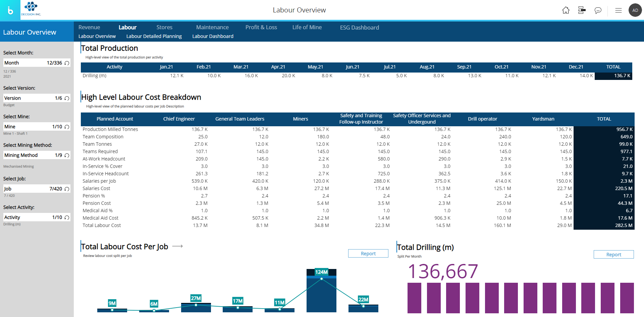Click the Apr.21 value 20.0 K
Viewport: 644px width, 317px height.
[x=288, y=76]
